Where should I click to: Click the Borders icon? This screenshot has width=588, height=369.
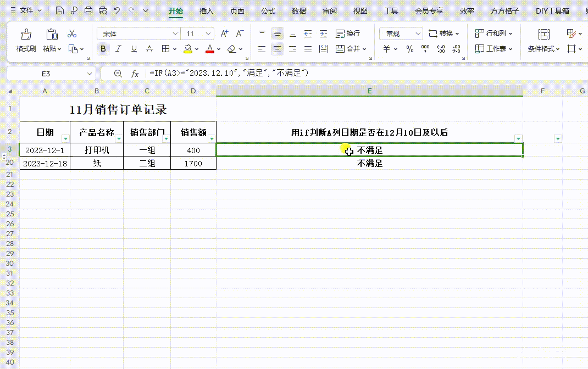[x=165, y=49]
